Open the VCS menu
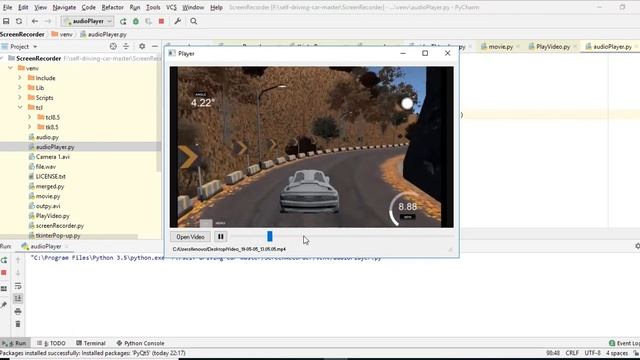640x360 pixels. (x=171, y=7)
